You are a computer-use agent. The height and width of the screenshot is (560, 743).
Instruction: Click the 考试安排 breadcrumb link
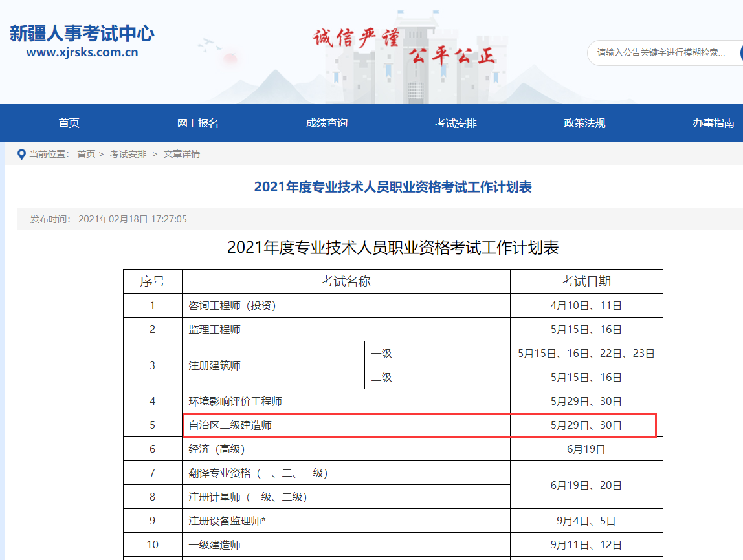[x=128, y=154]
